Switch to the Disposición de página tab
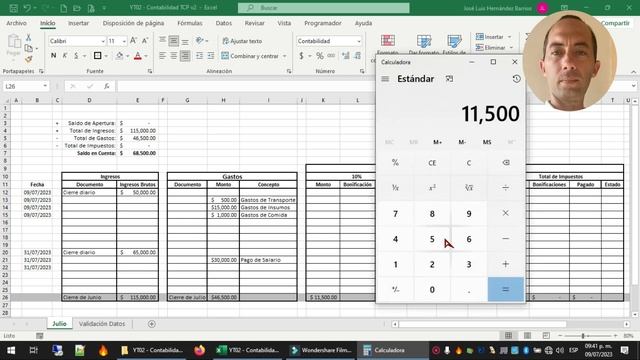Image resolution: width=640 pixels, height=360 pixels. (x=133, y=23)
